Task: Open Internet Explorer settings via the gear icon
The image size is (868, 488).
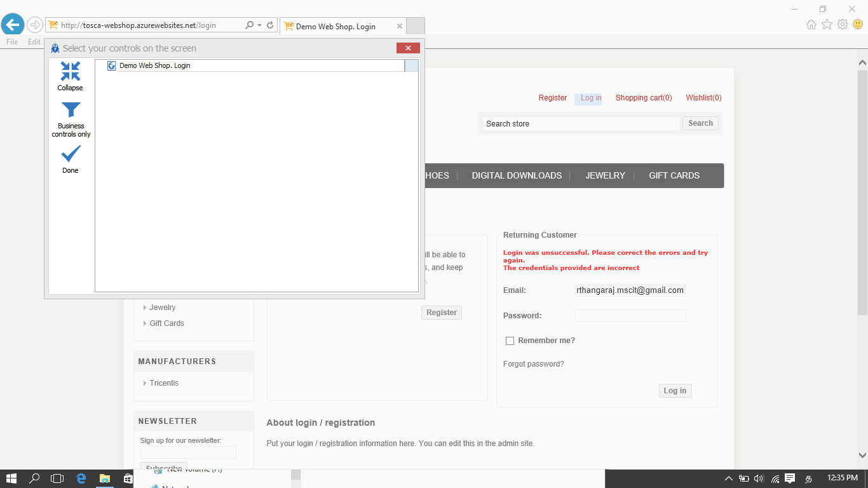Action: (842, 24)
